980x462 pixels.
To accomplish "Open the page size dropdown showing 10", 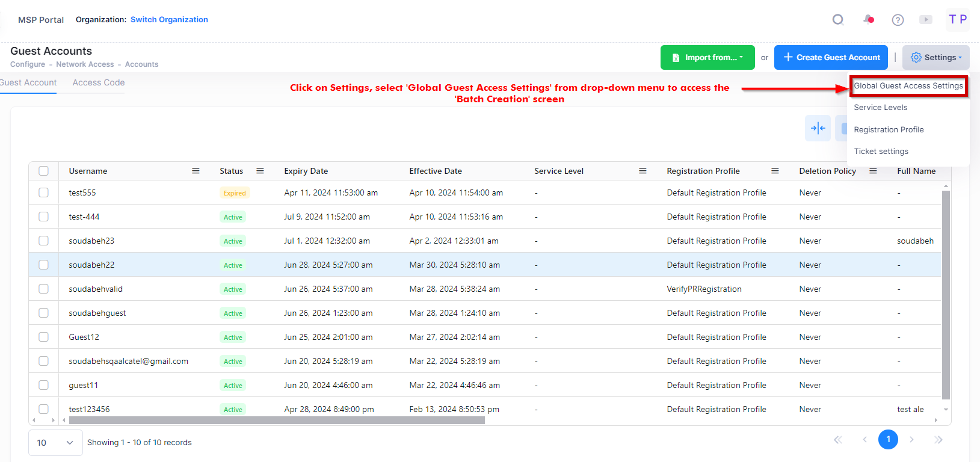I will pos(55,443).
